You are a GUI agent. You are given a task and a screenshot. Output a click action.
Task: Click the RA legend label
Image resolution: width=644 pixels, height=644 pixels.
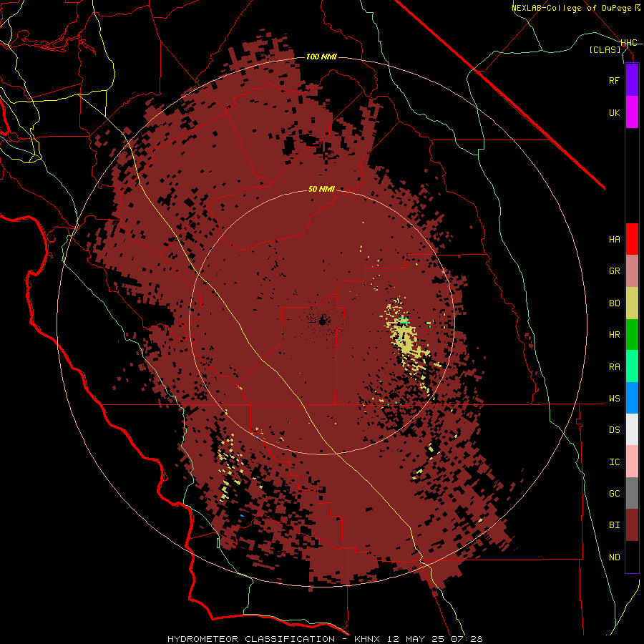click(x=614, y=367)
